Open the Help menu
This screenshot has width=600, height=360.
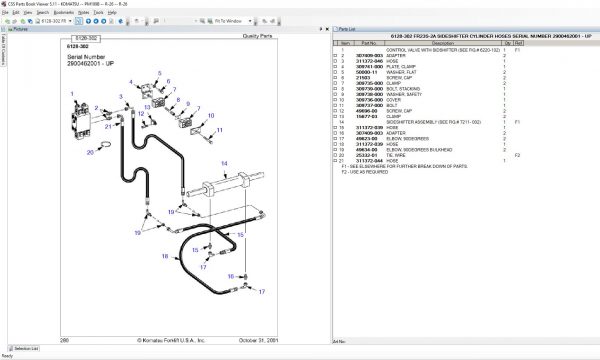pyautogui.click(x=112, y=13)
